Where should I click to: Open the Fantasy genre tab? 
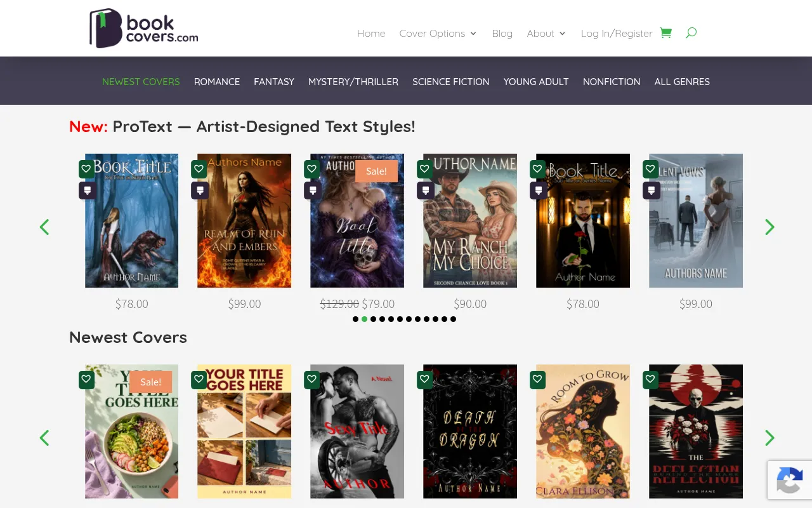tap(274, 82)
